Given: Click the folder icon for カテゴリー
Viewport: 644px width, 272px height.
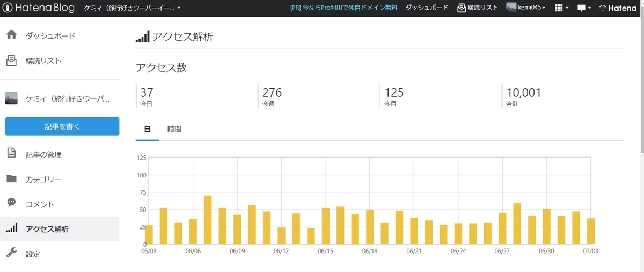Looking at the screenshot, I should tap(11, 178).
